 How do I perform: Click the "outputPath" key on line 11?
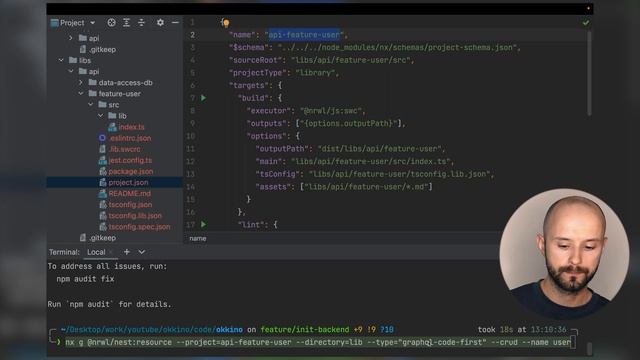point(282,149)
